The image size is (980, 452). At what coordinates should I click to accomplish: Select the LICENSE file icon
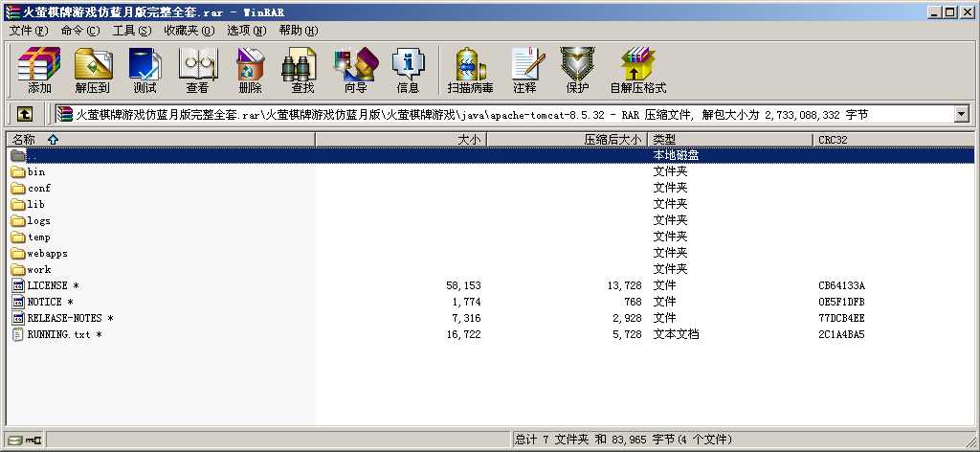[18, 285]
